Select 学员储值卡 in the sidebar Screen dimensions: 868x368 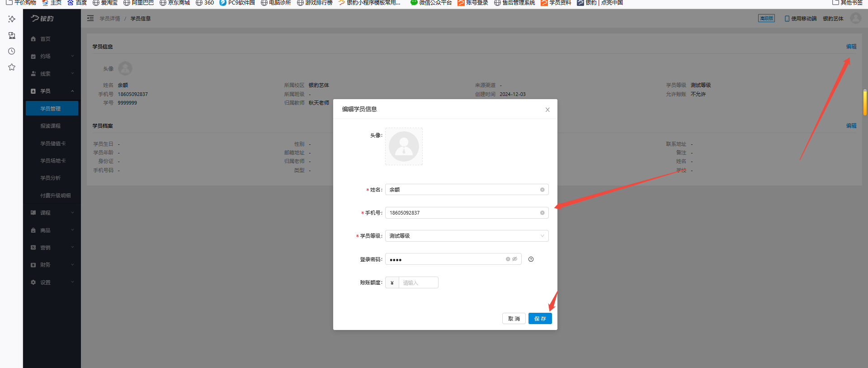coord(52,143)
